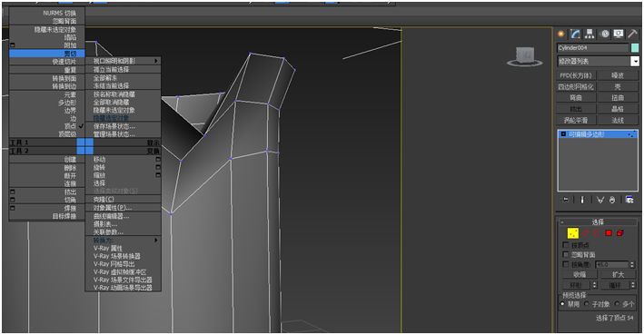Click the 扩大 grow selection button
The image size is (644, 335).
coord(619,274)
